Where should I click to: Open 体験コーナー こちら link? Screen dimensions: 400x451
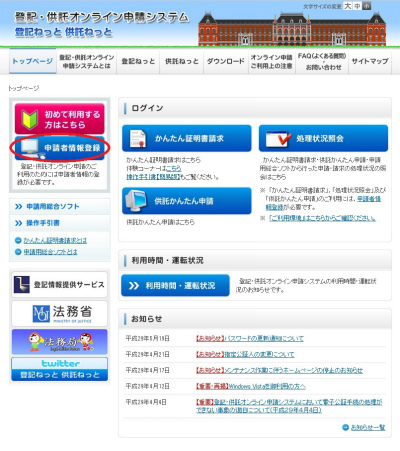point(174,168)
